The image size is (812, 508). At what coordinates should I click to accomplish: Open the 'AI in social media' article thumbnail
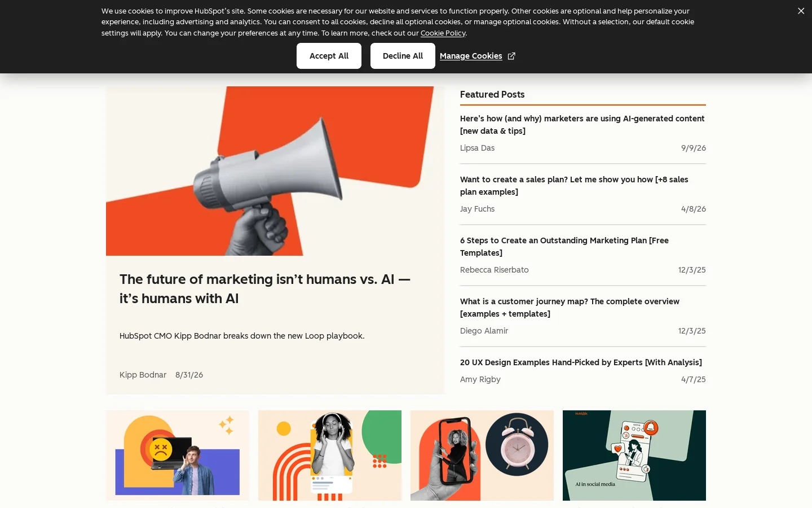634,456
